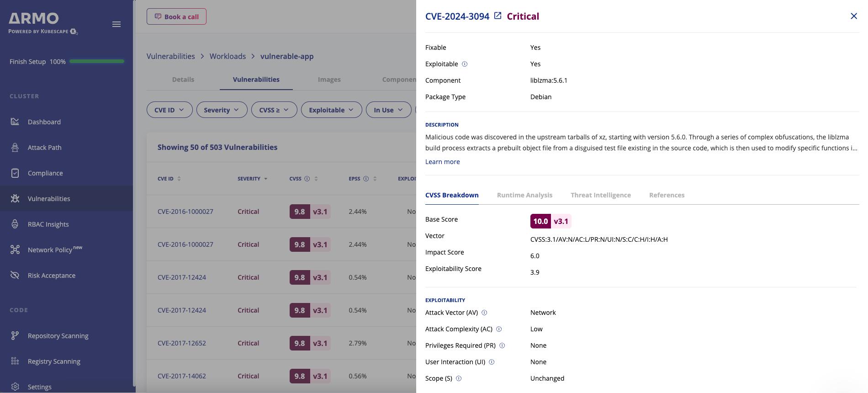The width and height of the screenshot is (868, 393).
Task: Open CVE-2017-14062 row link
Action: [182, 376]
